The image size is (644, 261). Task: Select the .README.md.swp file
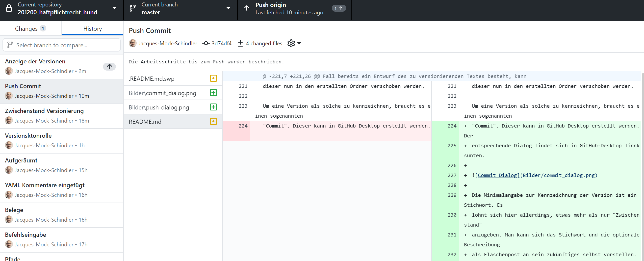tap(173, 78)
